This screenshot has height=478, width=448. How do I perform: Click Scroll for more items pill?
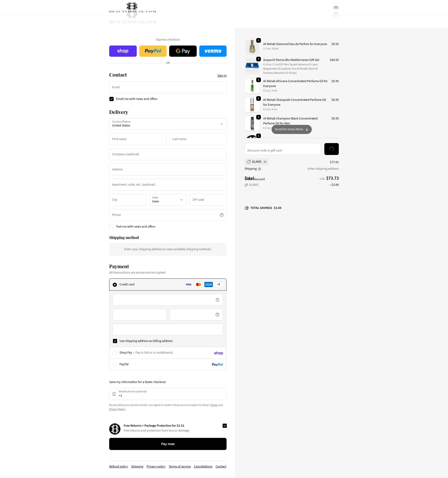click(x=291, y=129)
